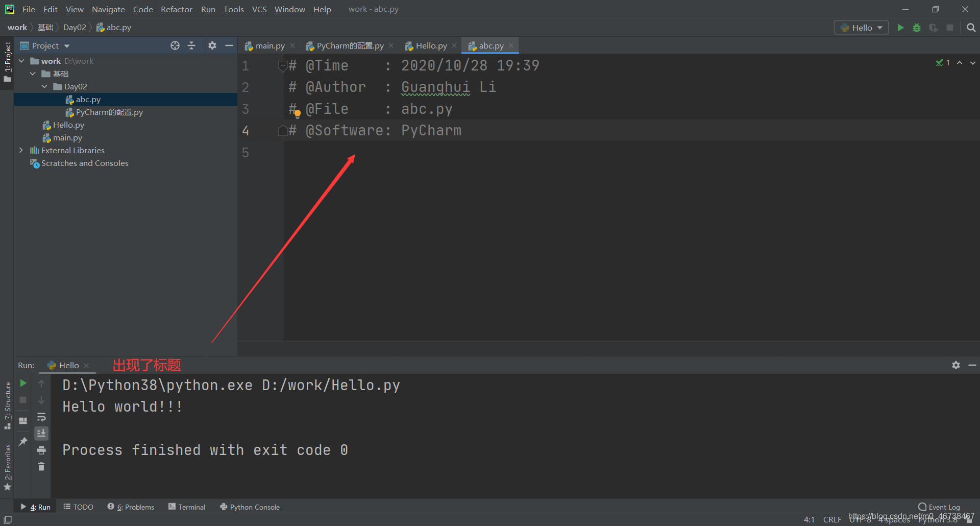The width and height of the screenshot is (980, 526).
Task: Go to next highlighted problem arrow
Action: (x=973, y=62)
